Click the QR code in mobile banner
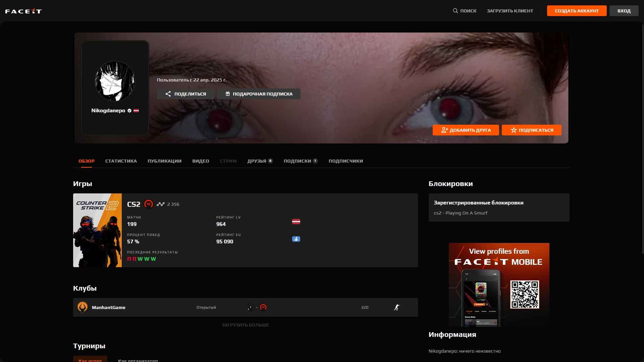This screenshot has width=644, height=362. tap(525, 294)
